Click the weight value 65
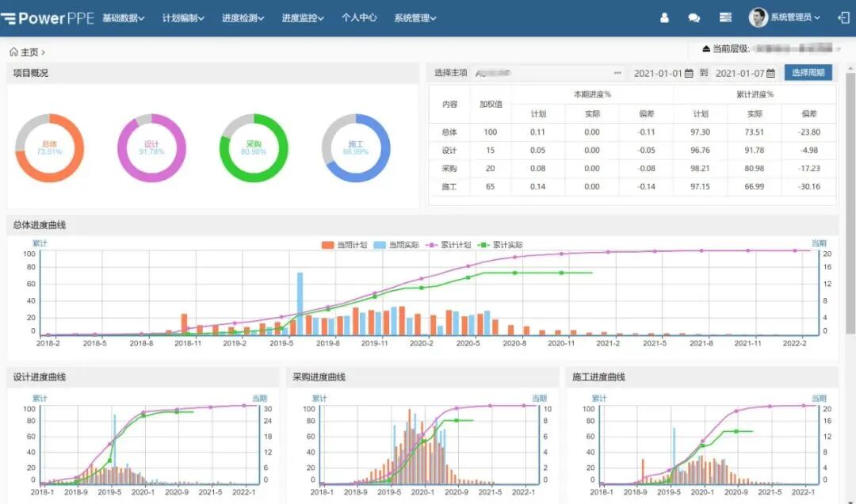This screenshot has height=504, width=856. pyautogui.click(x=491, y=187)
